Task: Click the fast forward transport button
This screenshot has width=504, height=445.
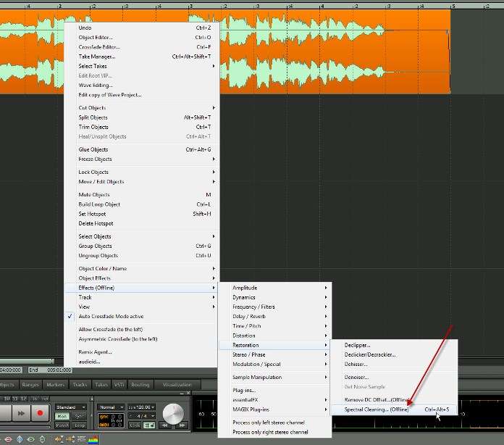Action: pos(21,413)
